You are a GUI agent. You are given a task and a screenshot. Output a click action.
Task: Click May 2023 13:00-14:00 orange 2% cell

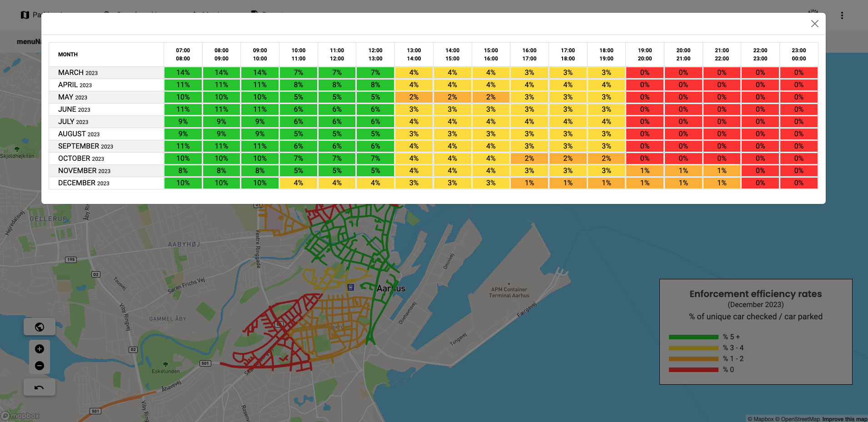414,97
